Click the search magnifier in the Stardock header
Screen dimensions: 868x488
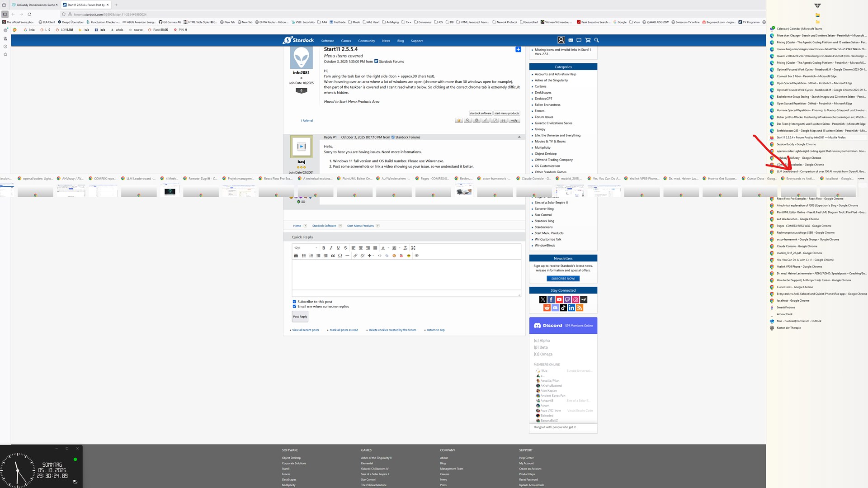(x=597, y=40)
